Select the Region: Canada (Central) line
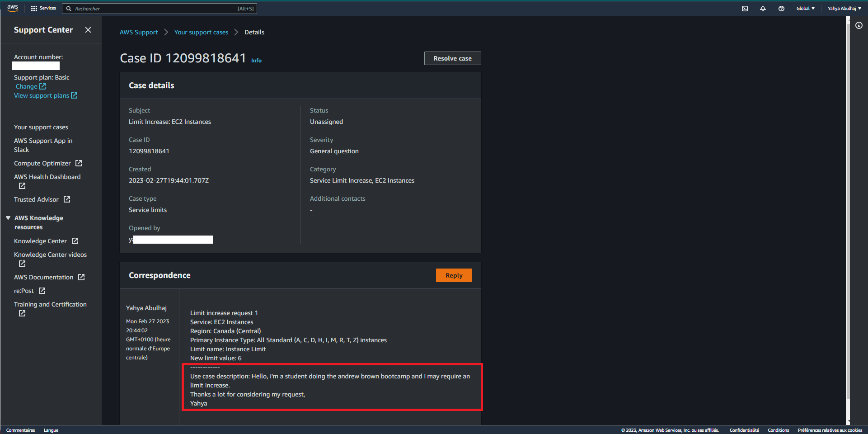Viewport: 868px width, 434px height. 225,331
